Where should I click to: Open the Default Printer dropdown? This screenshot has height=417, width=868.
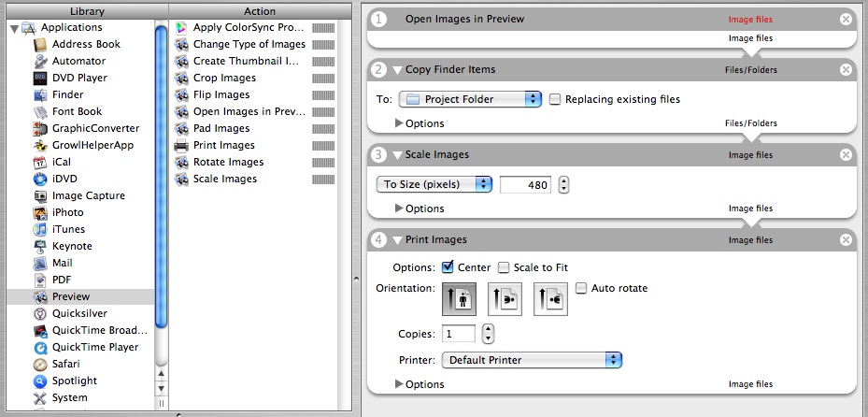(532, 360)
